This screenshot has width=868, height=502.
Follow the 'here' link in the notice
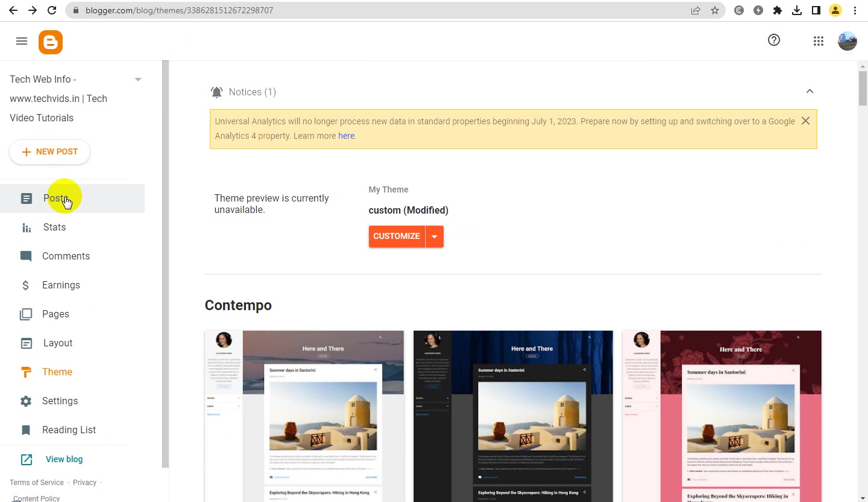pos(346,136)
